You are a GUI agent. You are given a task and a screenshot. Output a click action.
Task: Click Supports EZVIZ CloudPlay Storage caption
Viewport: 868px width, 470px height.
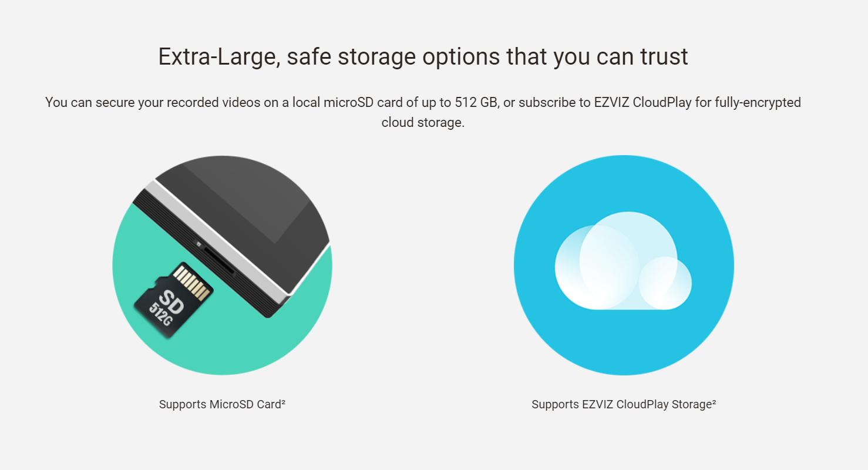click(624, 404)
